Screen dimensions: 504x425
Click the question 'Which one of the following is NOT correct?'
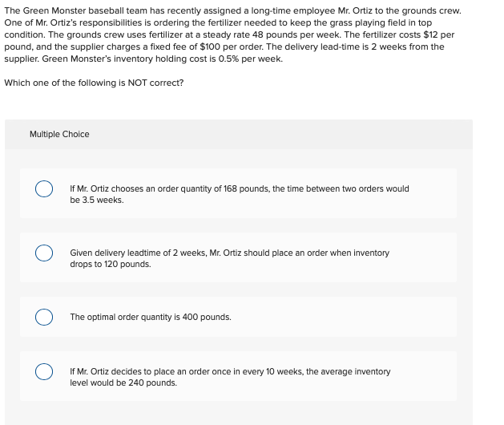pos(94,83)
